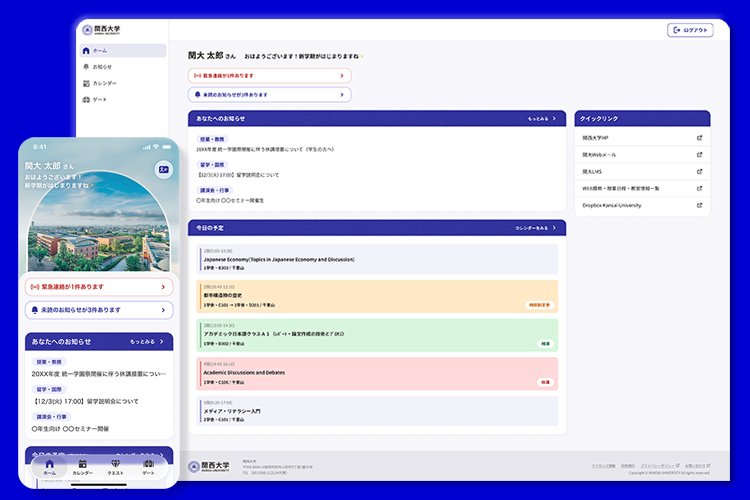
Task: Click the external-link icon beside 関大Webメール
Action: point(699,155)
